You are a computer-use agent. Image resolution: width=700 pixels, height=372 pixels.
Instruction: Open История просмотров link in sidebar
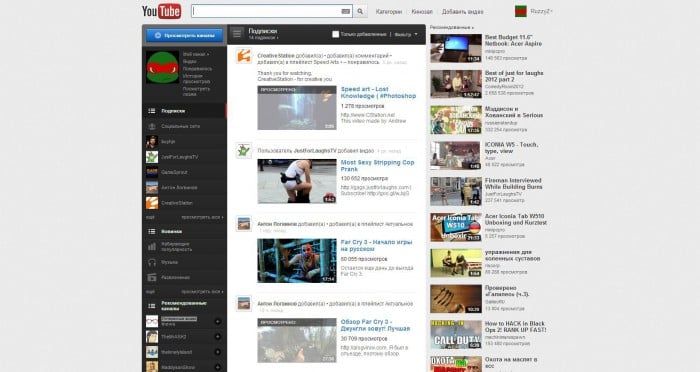pyautogui.click(x=196, y=79)
